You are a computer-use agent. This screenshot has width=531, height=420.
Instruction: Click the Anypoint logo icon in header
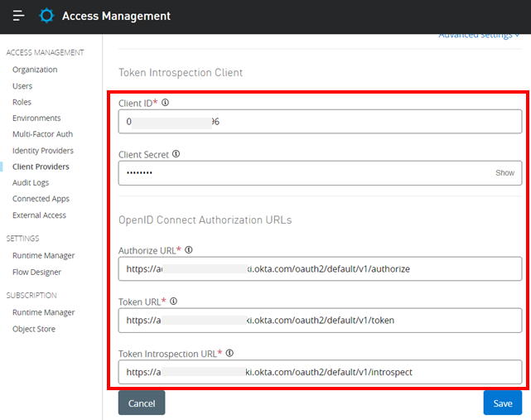click(46, 16)
